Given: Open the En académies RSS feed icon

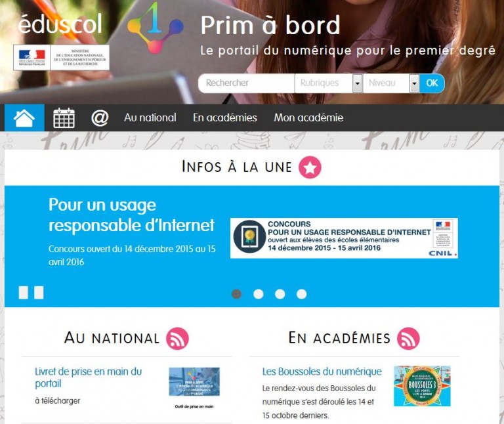Looking at the screenshot, I should 408,339.
